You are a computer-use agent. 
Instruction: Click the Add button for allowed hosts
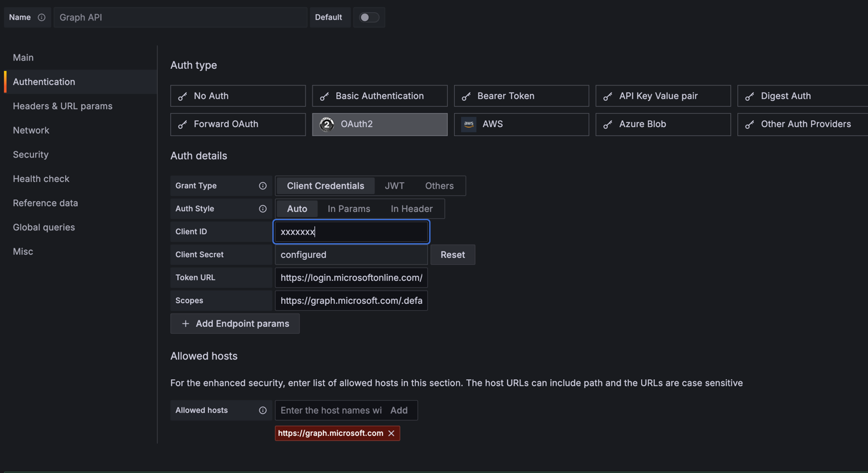(x=399, y=410)
